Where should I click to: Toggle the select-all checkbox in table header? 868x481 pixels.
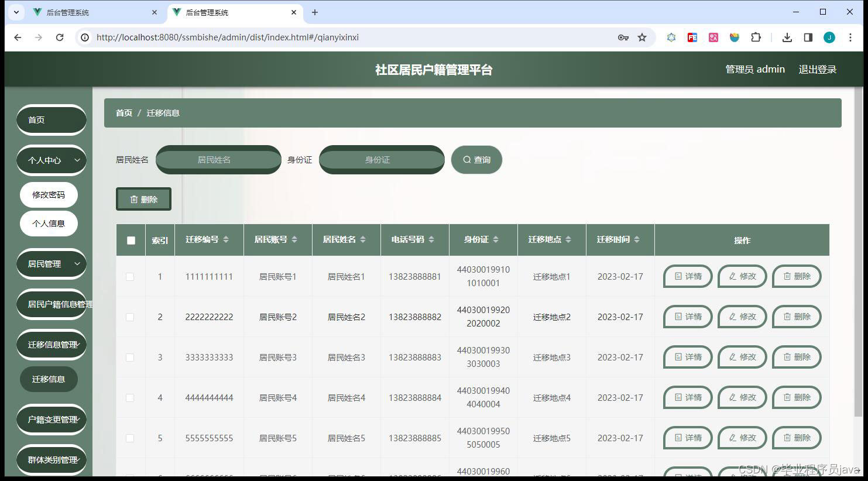pos(131,240)
